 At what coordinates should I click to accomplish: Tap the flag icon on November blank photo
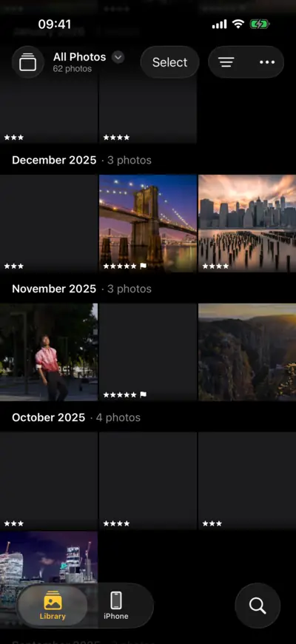click(x=143, y=395)
